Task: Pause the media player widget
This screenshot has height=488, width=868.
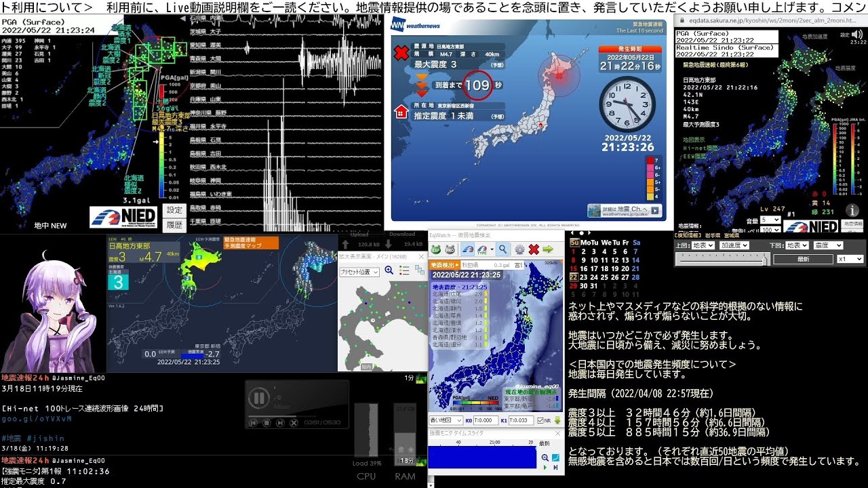Action: (258, 398)
